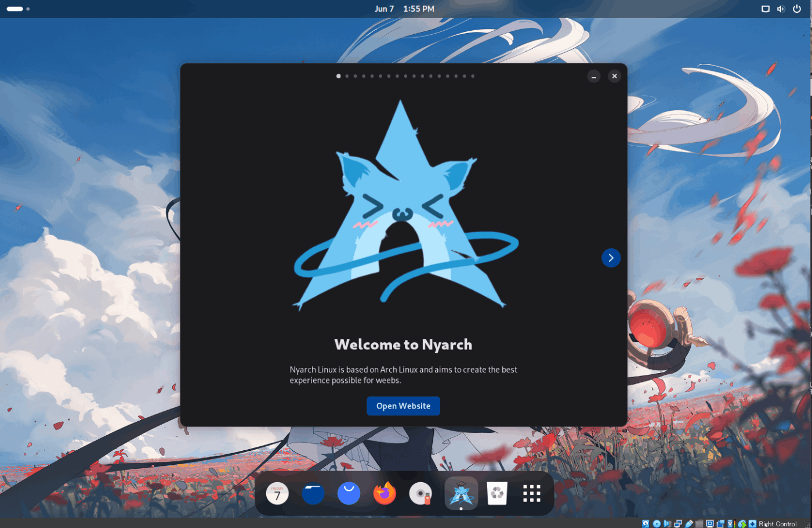812x528 pixels.
Task: Click VirtualBox mouse integration globe icon
Action: (742, 523)
